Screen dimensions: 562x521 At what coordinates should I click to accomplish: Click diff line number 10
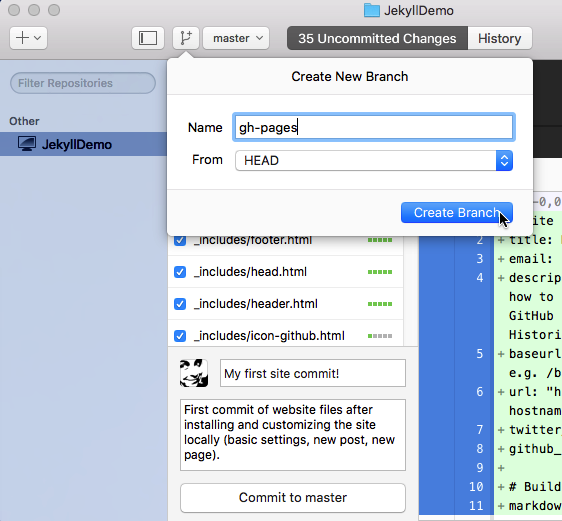coord(476,487)
